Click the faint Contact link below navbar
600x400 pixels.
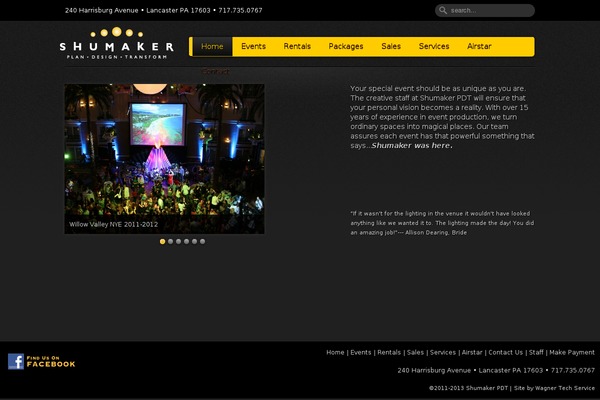point(215,71)
